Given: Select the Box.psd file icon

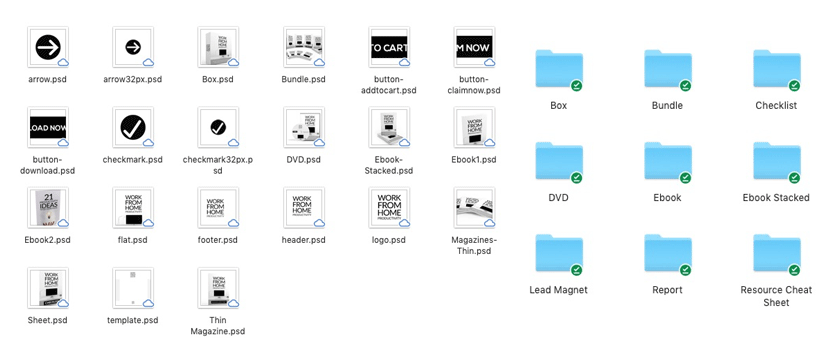Looking at the screenshot, I should 218,47.
